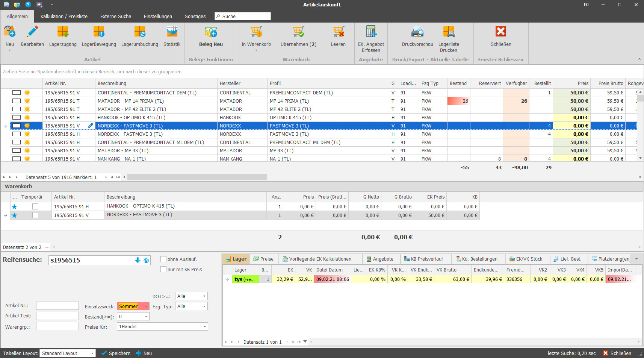Click edit pencil in selected NORDEXX row

[x=91, y=126]
